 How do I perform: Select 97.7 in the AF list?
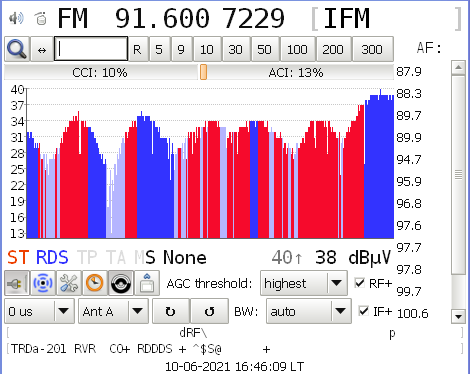pos(409,248)
